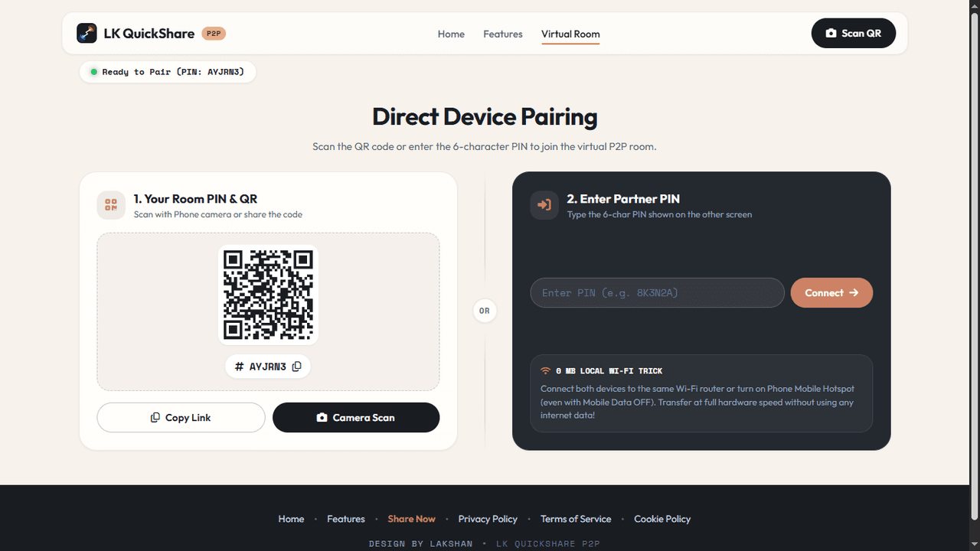This screenshot has width=980, height=551.
Task: Click the AYJRN3 PIN code text under QR
Action: pos(268,367)
